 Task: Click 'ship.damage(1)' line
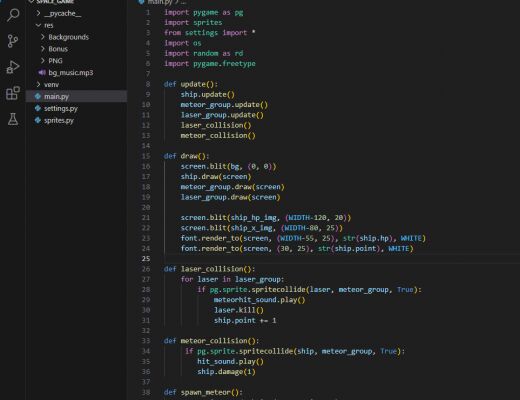click(x=226, y=372)
